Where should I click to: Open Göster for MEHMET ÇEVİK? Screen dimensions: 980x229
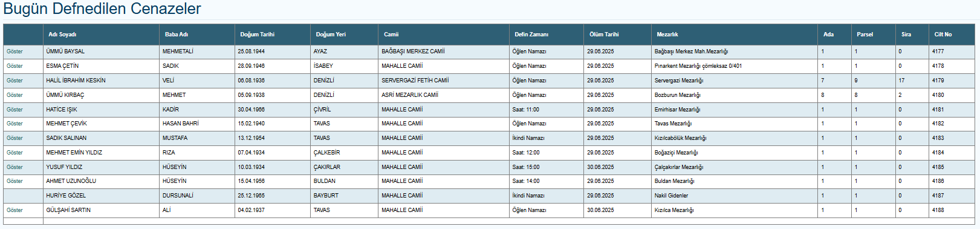tap(15, 124)
